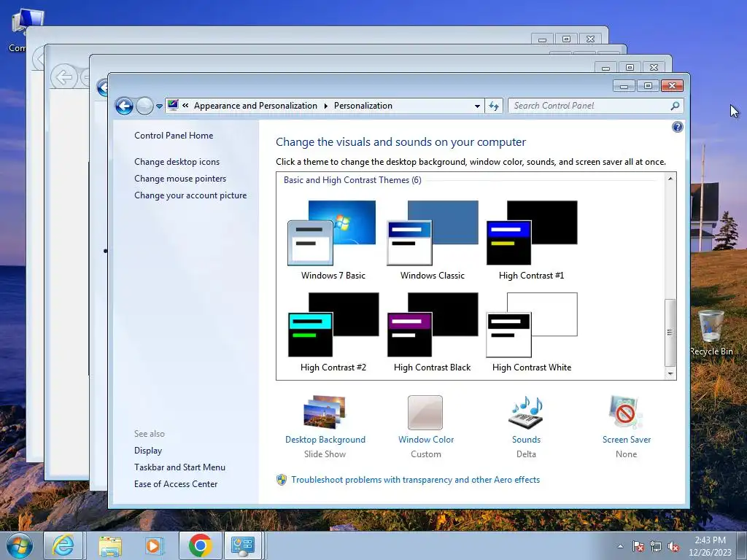Open Windows Explorer folder on taskbar
Image resolution: width=747 pixels, height=560 pixels.
[109, 545]
